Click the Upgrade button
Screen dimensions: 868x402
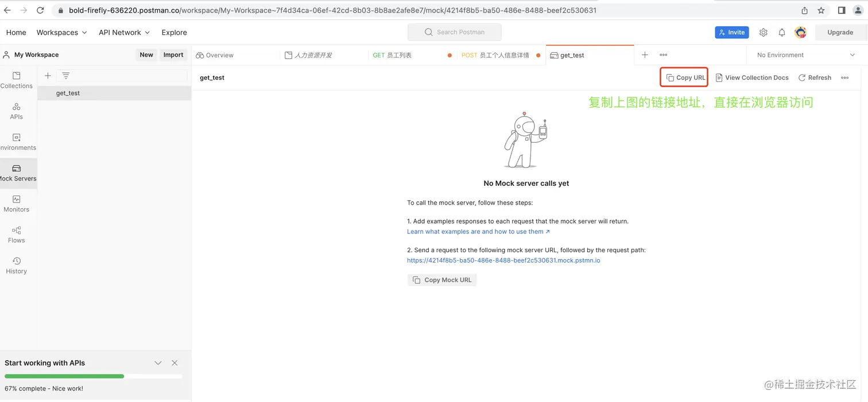coord(840,33)
